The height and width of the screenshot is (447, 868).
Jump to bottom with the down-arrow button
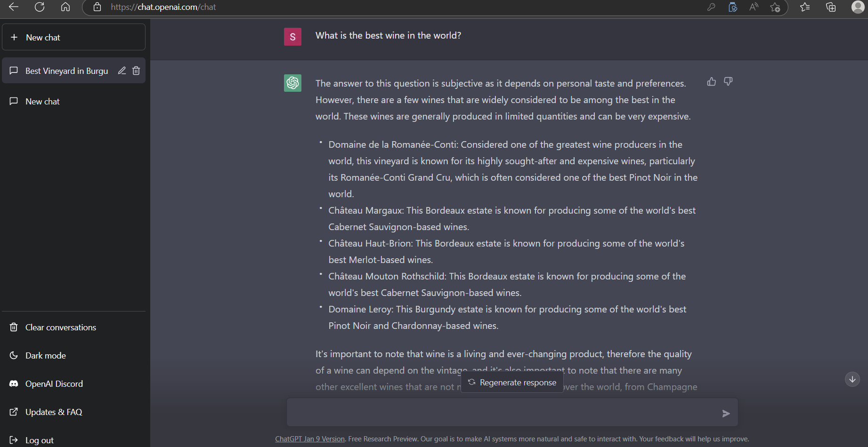[852, 379]
